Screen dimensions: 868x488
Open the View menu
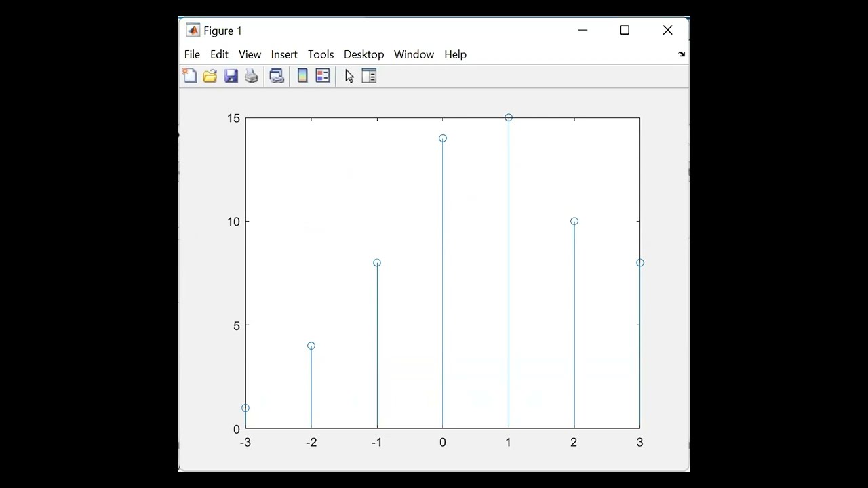250,54
